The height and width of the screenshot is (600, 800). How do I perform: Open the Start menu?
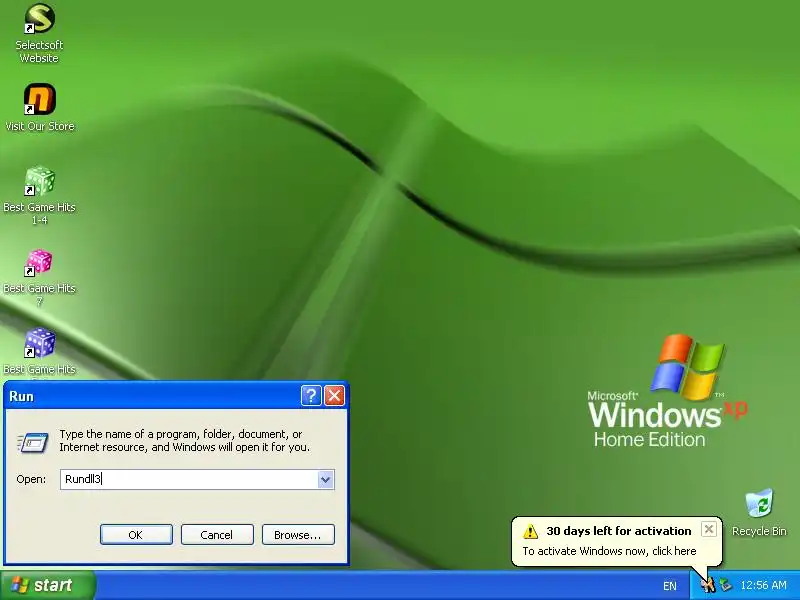47,585
